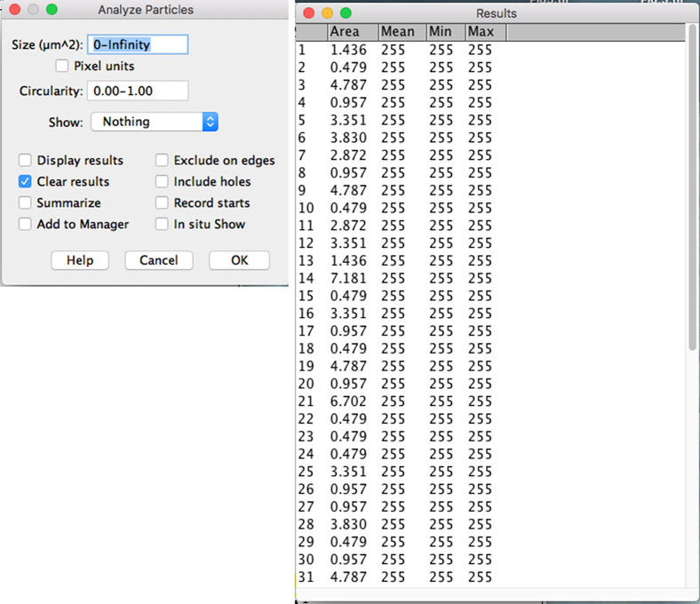Open the Show dropdown set to Nothing
The height and width of the screenshot is (604, 700).
point(155,122)
